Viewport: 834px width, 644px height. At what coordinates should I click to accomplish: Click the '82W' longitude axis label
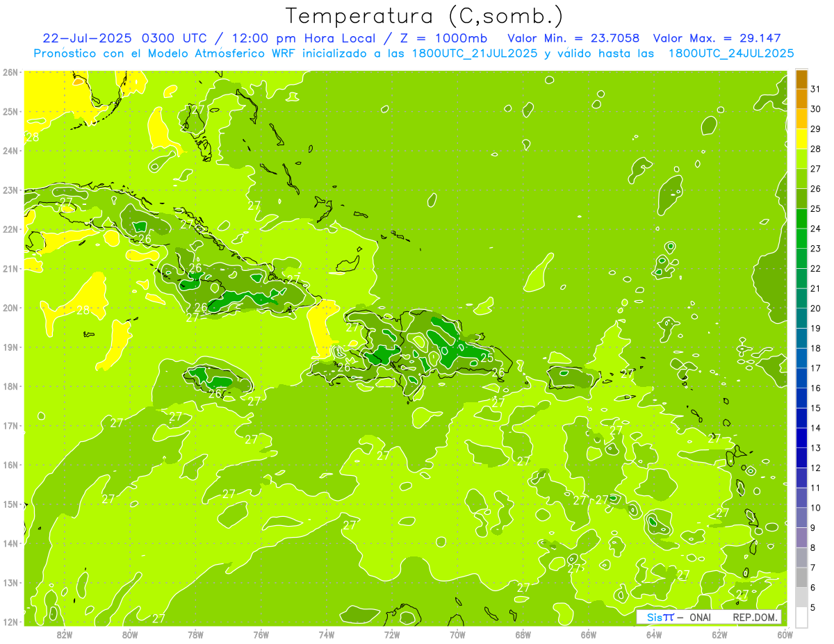click(x=65, y=634)
